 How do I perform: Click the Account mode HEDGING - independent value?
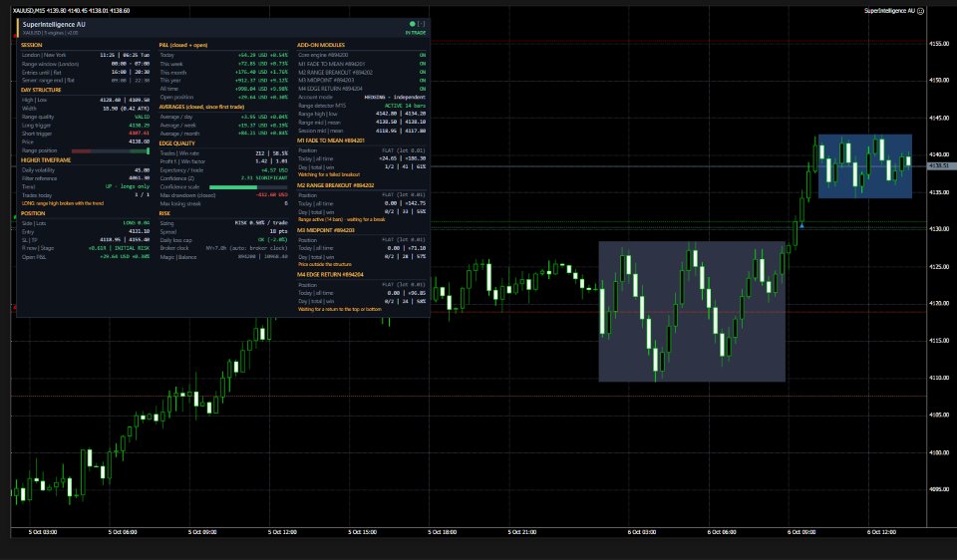point(395,97)
